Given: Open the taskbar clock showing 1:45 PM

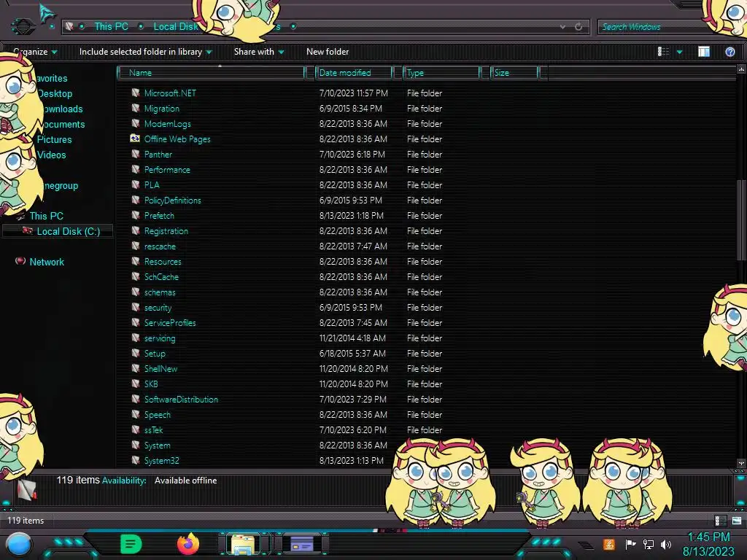Looking at the screenshot, I should pos(708,544).
